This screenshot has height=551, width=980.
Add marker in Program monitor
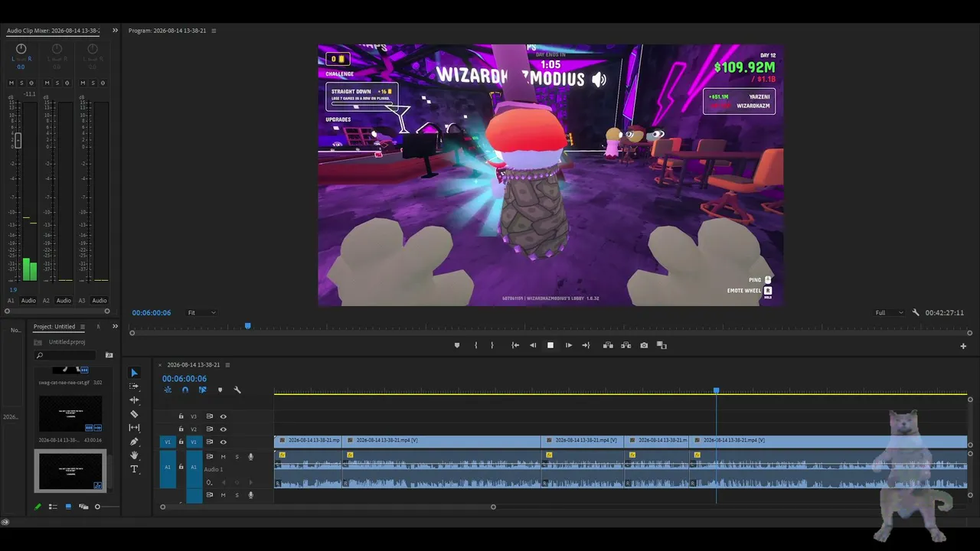click(x=457, y=345)
